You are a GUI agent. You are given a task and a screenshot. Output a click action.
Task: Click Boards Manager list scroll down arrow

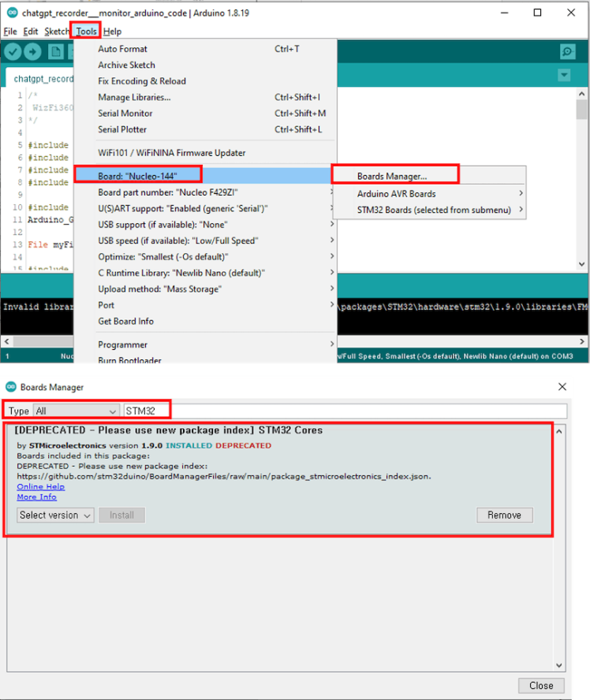tap(558, 665)
